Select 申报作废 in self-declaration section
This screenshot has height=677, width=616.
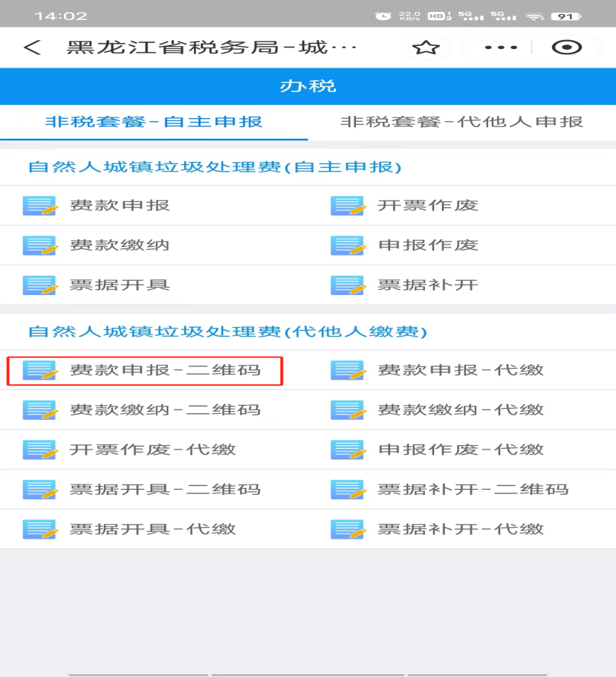tap(428, 245)
